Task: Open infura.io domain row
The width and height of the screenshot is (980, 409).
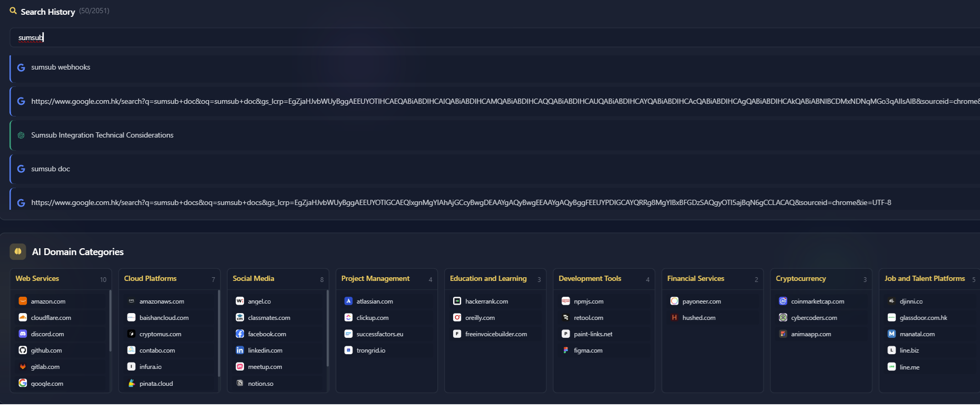Action: tap(169, 367)
